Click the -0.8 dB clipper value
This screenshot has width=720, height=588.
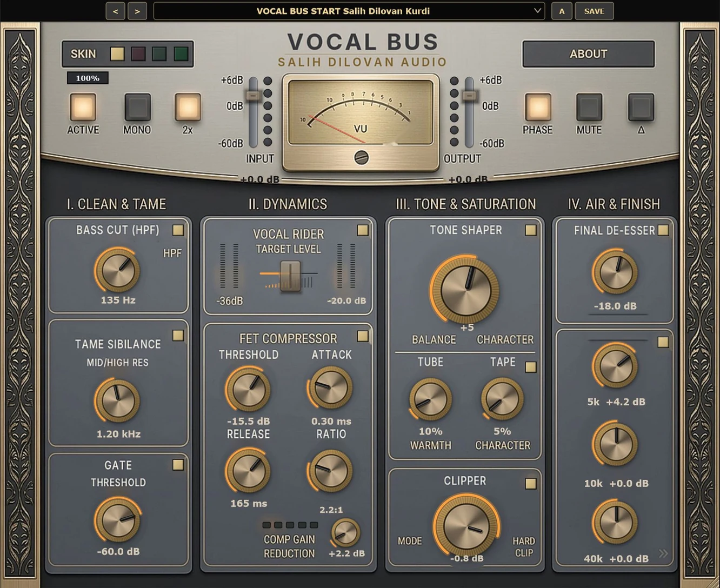(466, 558)
